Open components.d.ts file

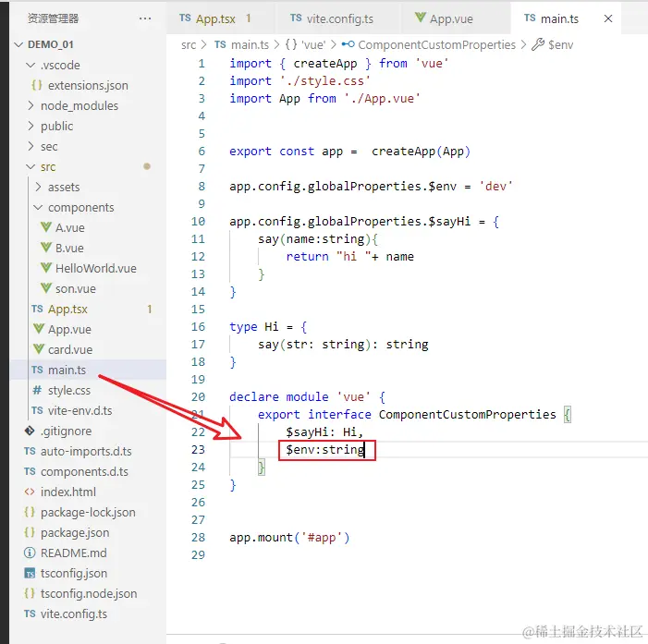click(84, 471)
